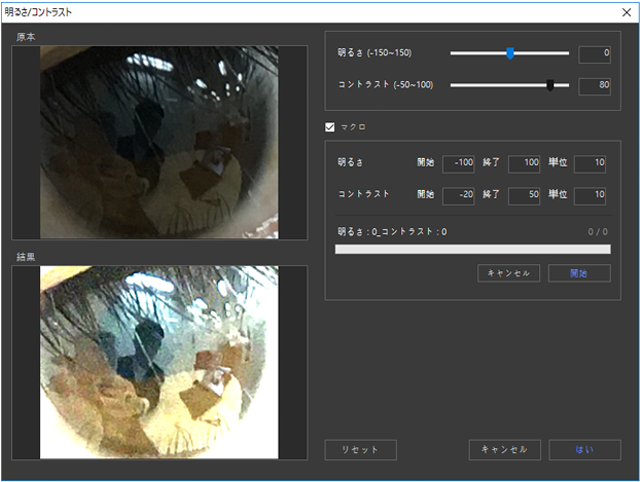Image resolution: width=640 pixels, height=482 pixels.
Task: Confirm with the はい button
Action: click(x=584, y=450)
